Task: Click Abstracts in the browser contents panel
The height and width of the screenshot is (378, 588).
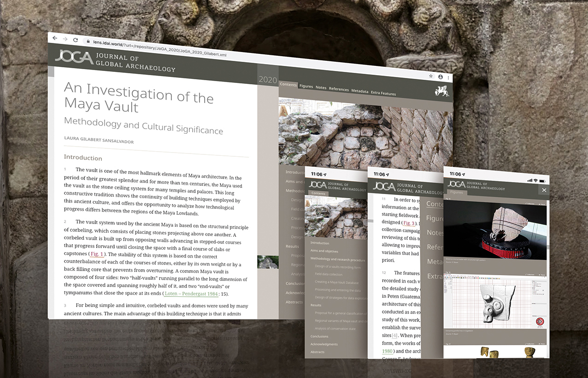Action: click(x=294, y=302)
